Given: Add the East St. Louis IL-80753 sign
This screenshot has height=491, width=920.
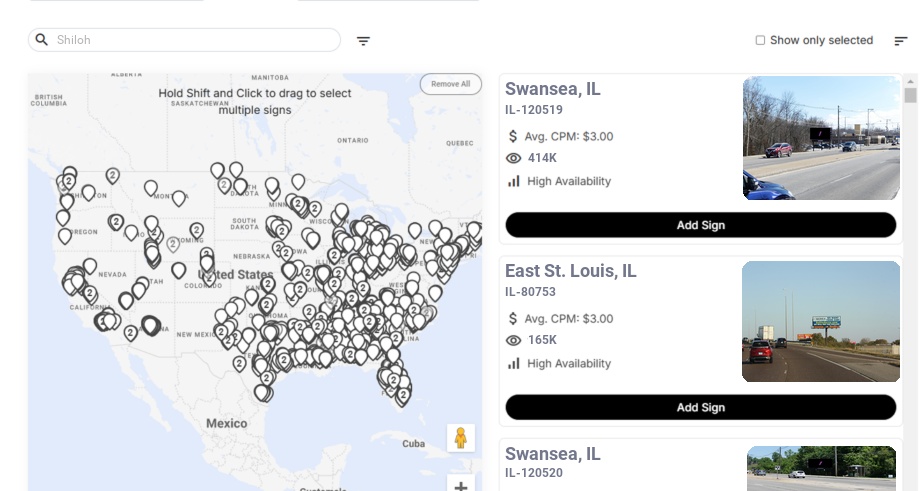Looking at the screenshot, I should click(x=700, y=407).
